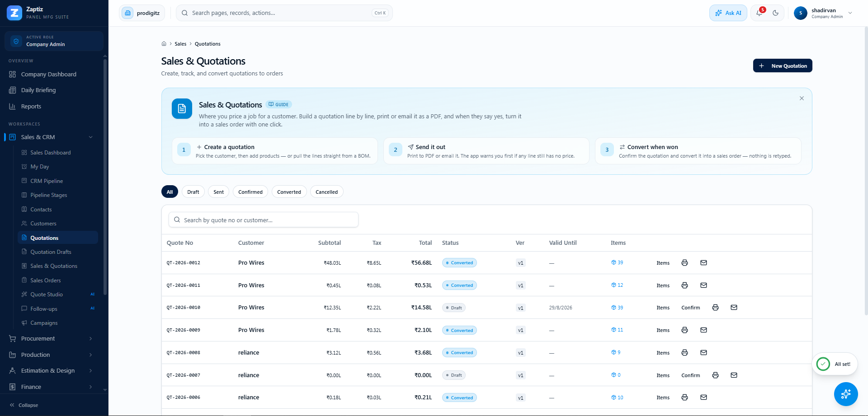Open Company Dashboard from sidebar

point(49,75)
